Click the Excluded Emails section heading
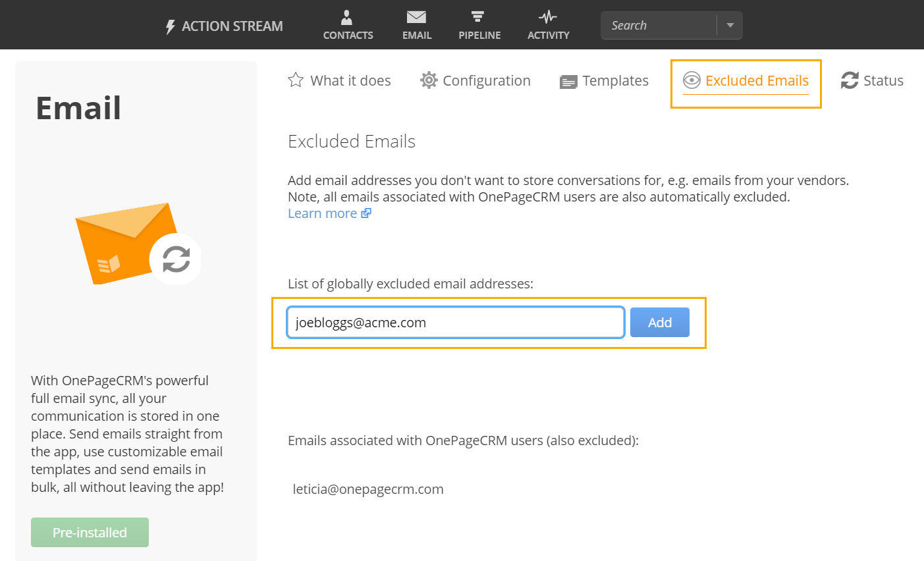 coord(352,142)
